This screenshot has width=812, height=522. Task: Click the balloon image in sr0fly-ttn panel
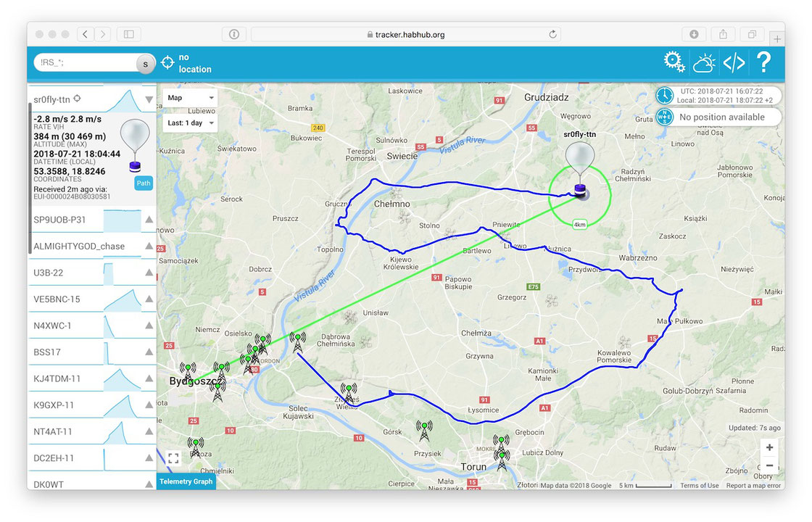click(135, 146)
